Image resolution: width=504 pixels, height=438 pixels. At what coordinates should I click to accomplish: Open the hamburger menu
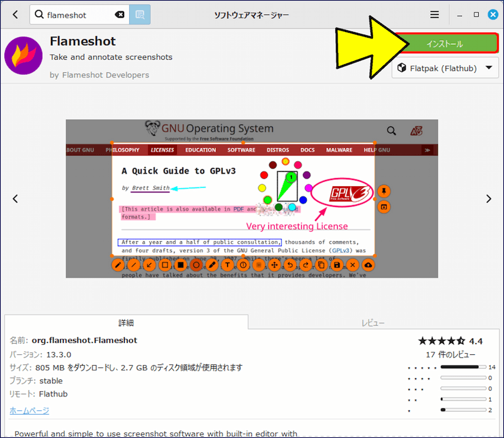coord(435,14)
